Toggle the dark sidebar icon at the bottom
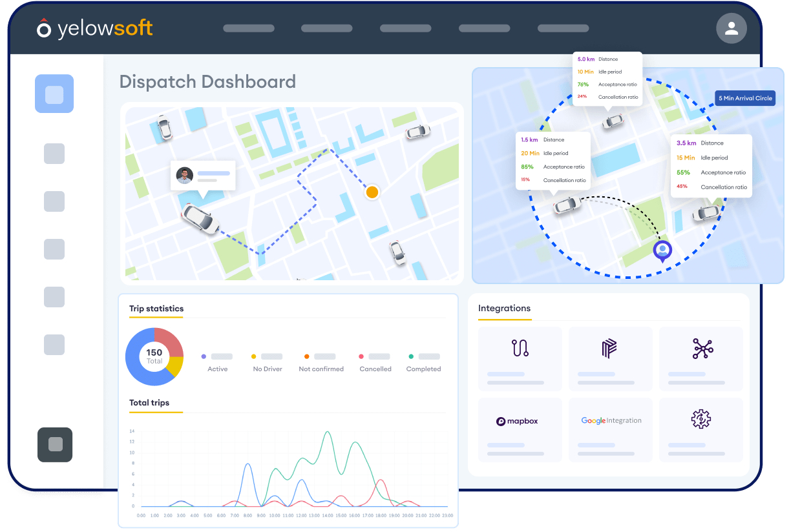The image size is (800, 532). pos(55,445)
